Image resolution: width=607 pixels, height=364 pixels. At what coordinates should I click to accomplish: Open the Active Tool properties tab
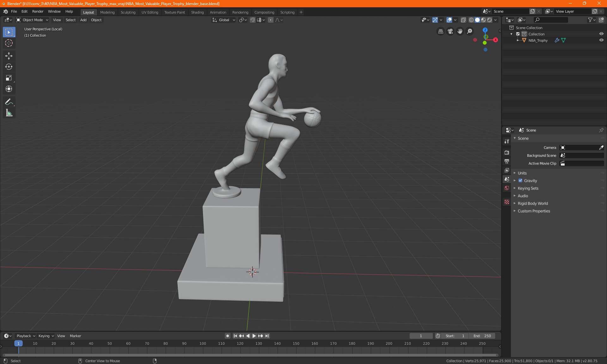[x=507, y=141]
